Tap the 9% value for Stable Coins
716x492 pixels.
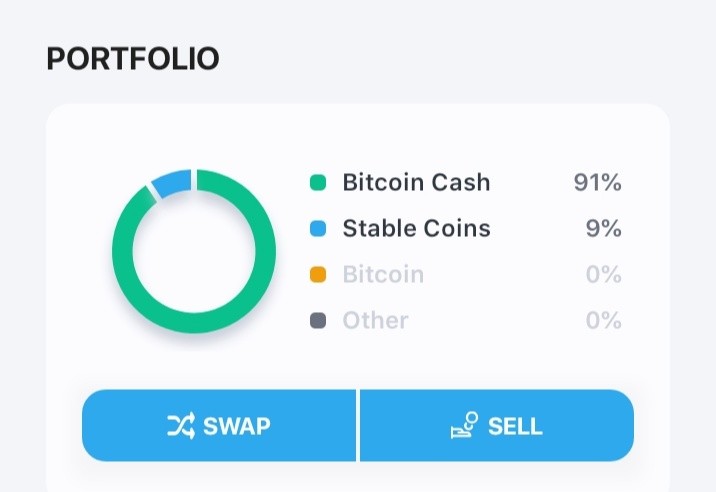pos(604,228)
